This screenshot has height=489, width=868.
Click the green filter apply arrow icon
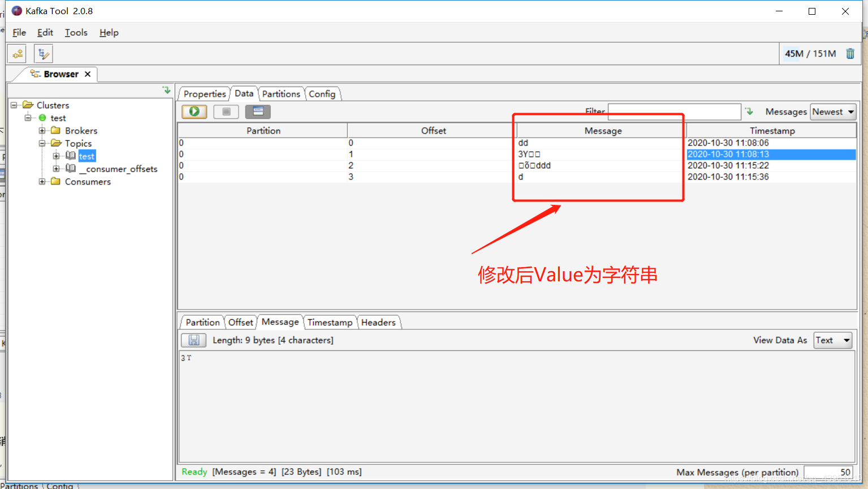point(749,111)
